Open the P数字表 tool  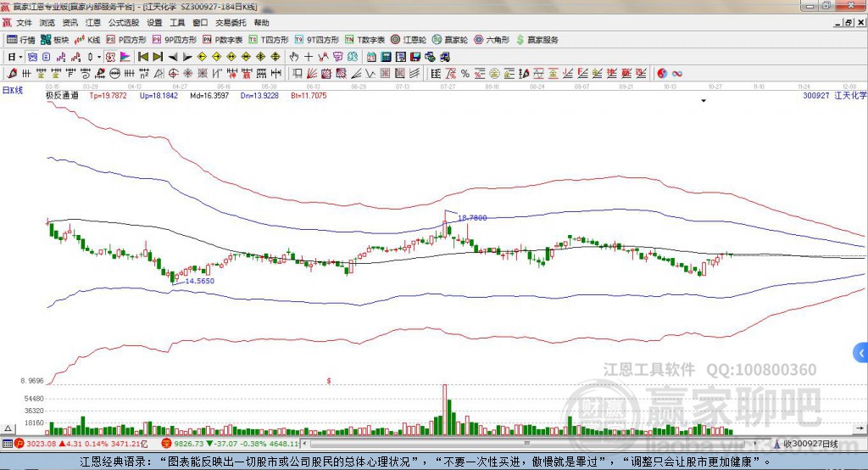(223, 40)
